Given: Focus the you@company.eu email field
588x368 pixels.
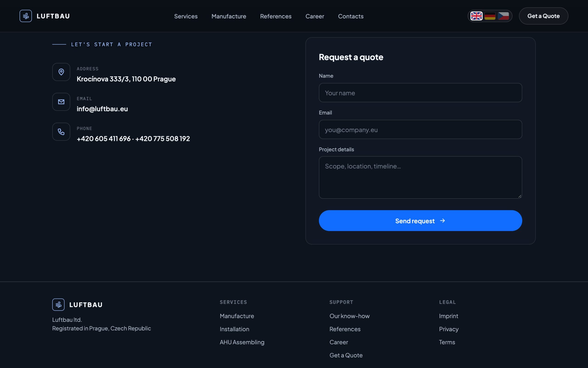Looking at the screenshot, I should pyautogui.click(x=420, y=129).
